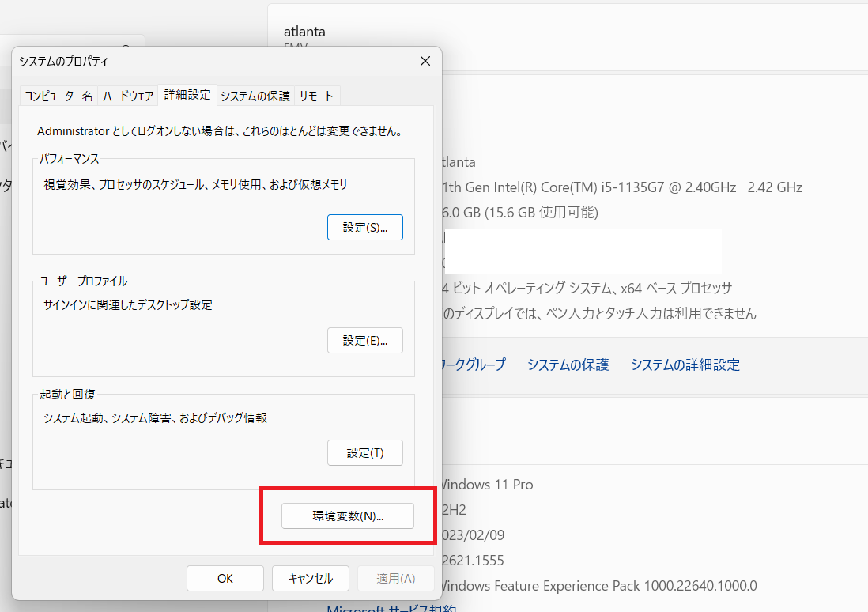Screen dimensions: 868x612
Task: Switch to the リモート tab
Action: [x=316, y=94]
